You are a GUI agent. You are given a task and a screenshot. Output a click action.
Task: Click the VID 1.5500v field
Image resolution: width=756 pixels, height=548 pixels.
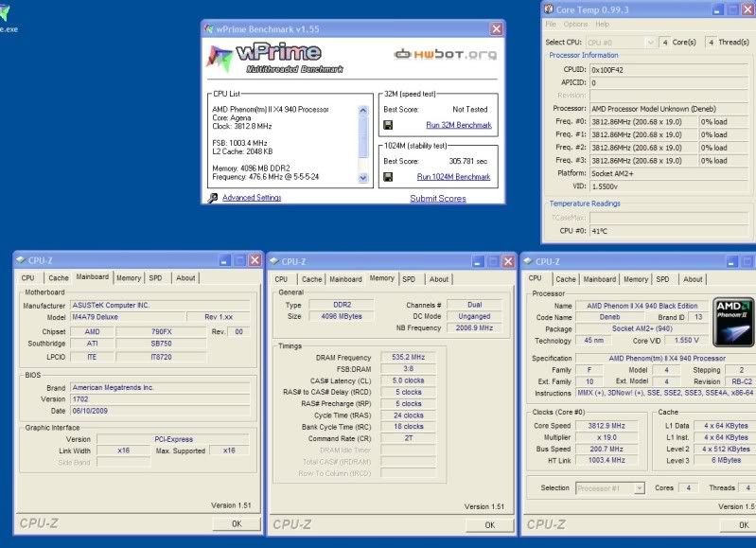click(x=669, y=186)
